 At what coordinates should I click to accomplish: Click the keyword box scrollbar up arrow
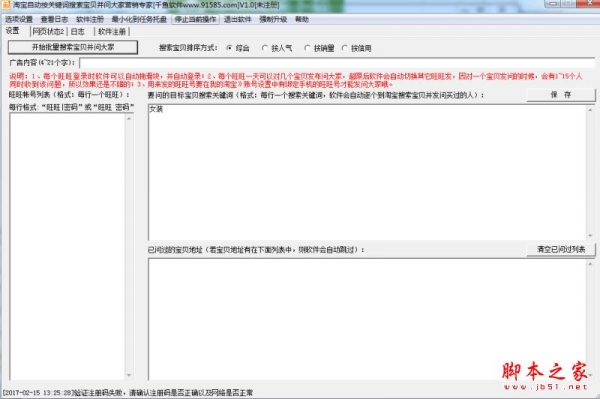(x=590, y=110)
